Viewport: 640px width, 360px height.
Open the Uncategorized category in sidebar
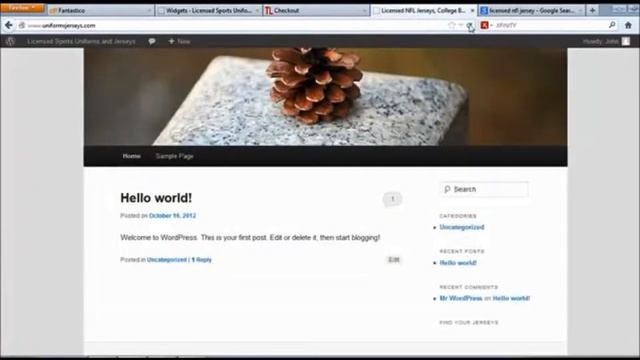(x=462, y=227)
